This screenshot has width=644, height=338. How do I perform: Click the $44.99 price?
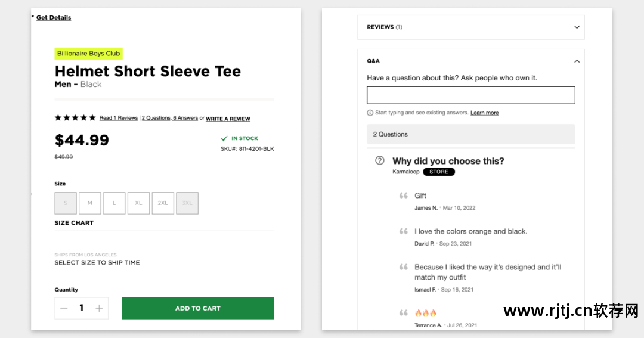coord(82,140)
